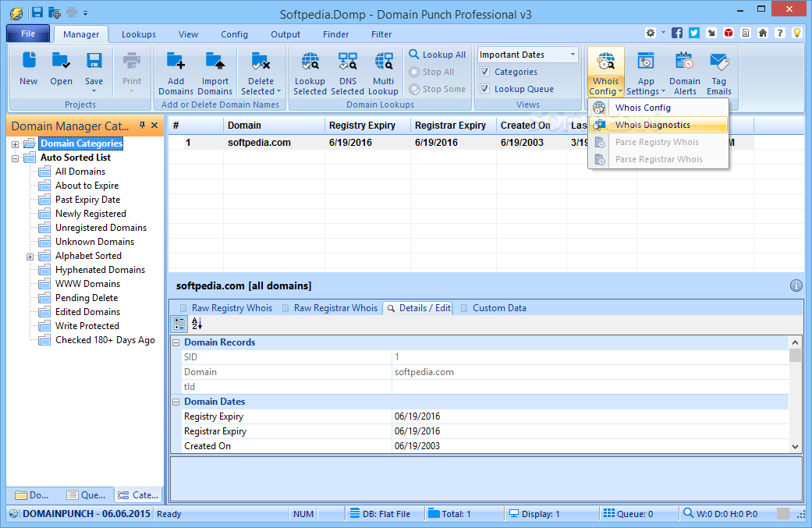The height and width of the screenshot is (528, 812).
Task: Switch to the Lookups ribbon tab
Action: click(138, 34)
